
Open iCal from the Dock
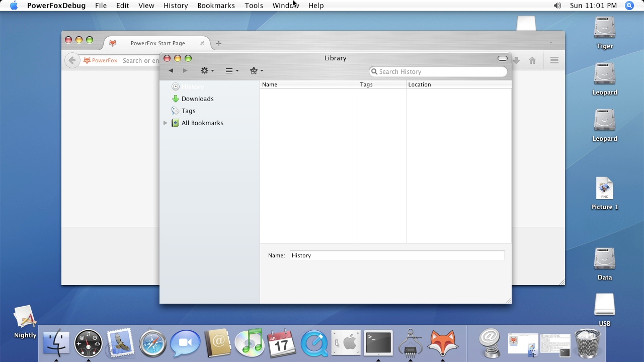click(282, 343)
